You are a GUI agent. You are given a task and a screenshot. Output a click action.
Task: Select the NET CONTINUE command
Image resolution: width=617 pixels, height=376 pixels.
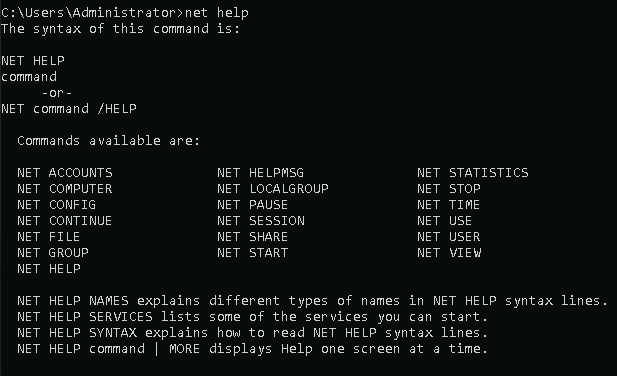pyautogui.click(x=65, y=221)
